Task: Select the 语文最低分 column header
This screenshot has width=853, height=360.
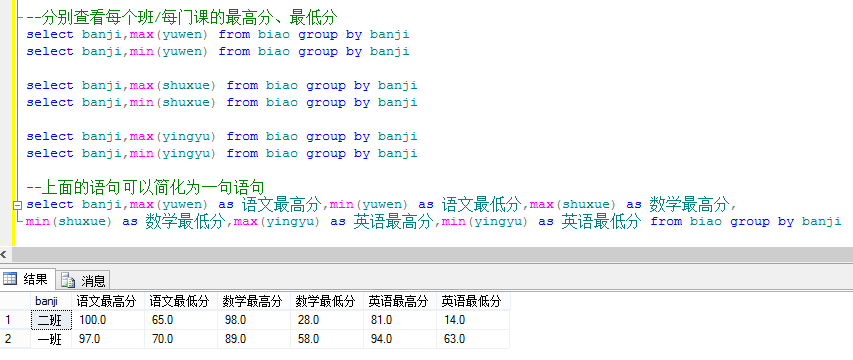Action: coord(181,301)
